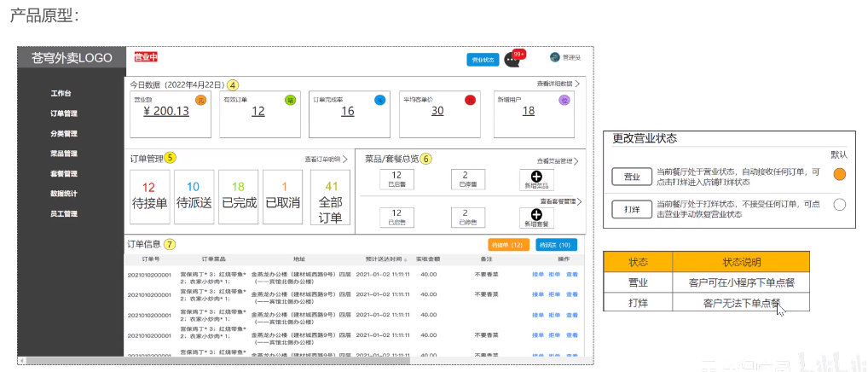Click the plus icon above 新增菜品
Screen dimensions: 868x372
(x=536, y=177)
